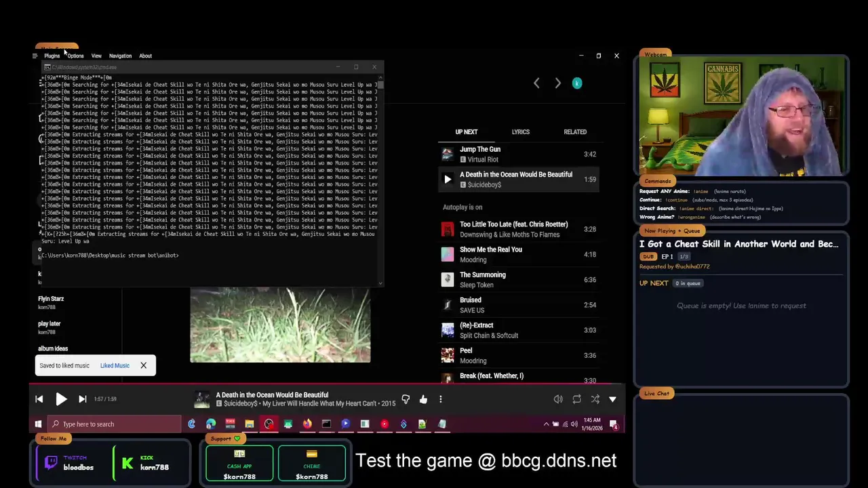Image resolution: width=868 pixels, height=488 pixels.
Task: Open the teal account avatar
Action: [577, 83]
